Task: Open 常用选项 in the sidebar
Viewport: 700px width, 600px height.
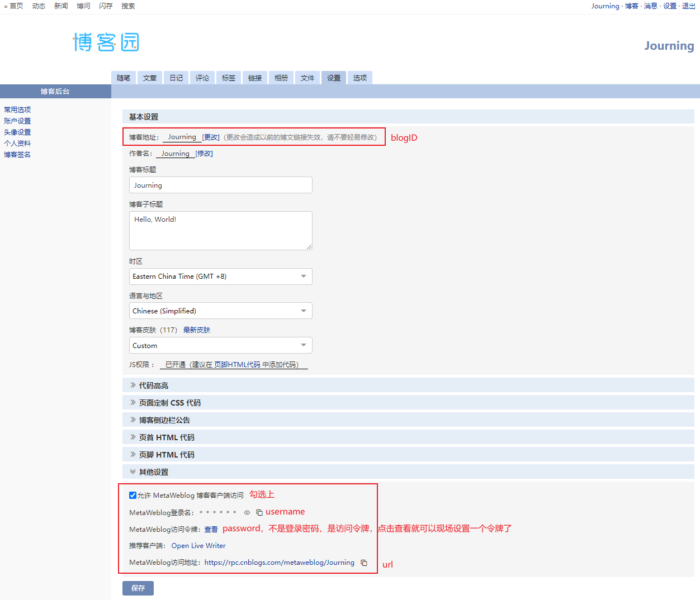Action: (17, 110)
